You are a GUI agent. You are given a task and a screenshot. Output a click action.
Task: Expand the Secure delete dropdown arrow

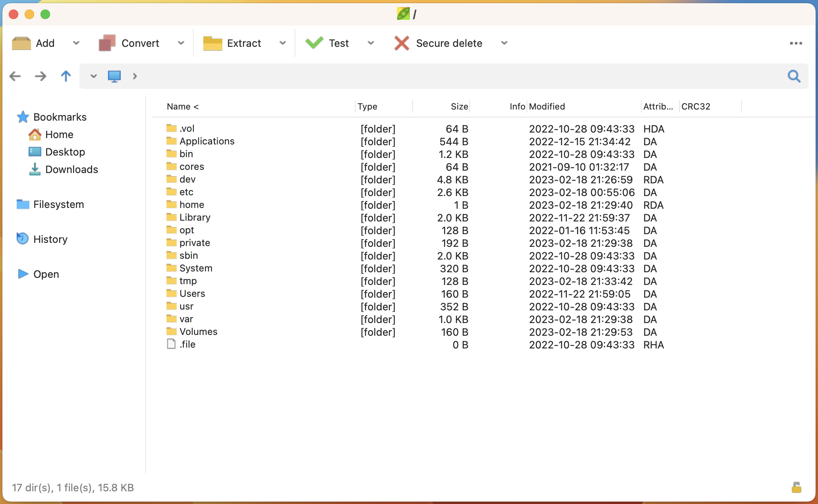tap(504, 42)
